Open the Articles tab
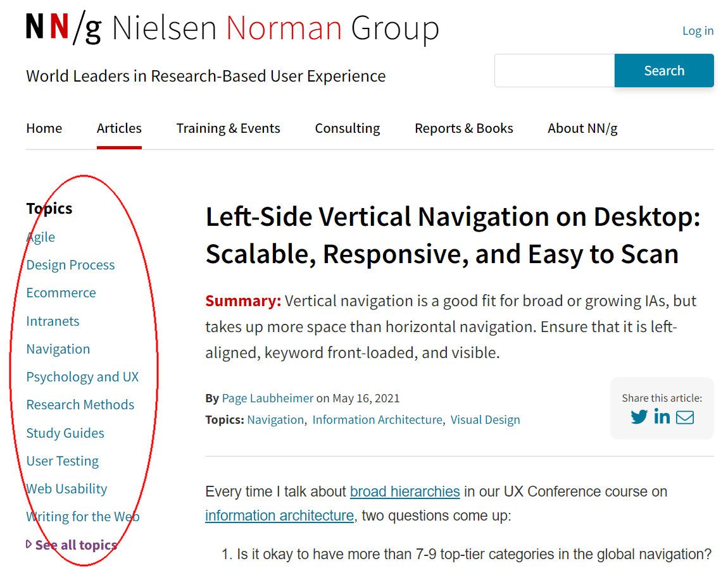Screen dimensions: 728x568 click(119, 128)
